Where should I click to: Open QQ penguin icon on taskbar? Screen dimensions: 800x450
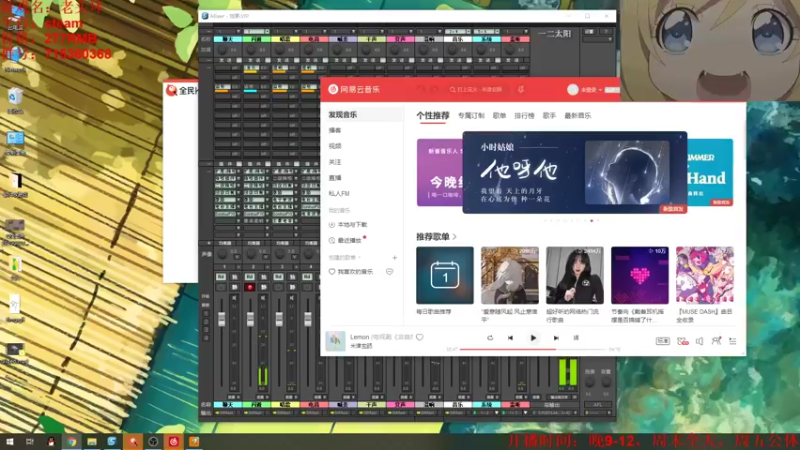coord(51,441)
